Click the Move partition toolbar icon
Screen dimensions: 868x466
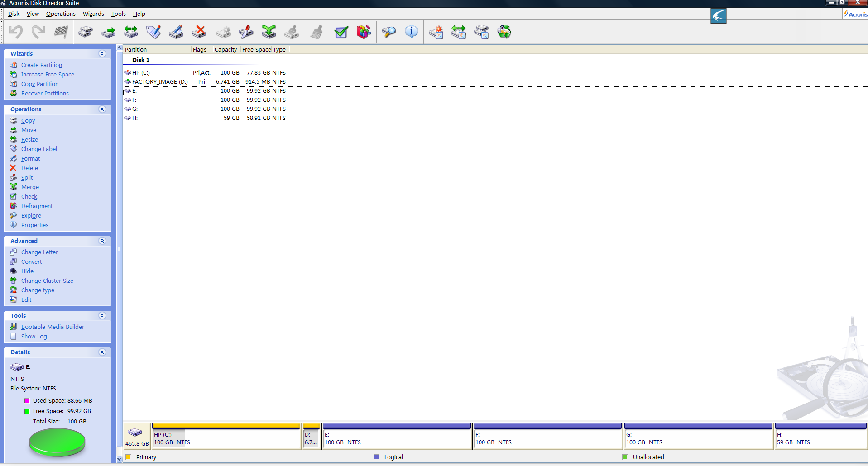tap(108, 32)
